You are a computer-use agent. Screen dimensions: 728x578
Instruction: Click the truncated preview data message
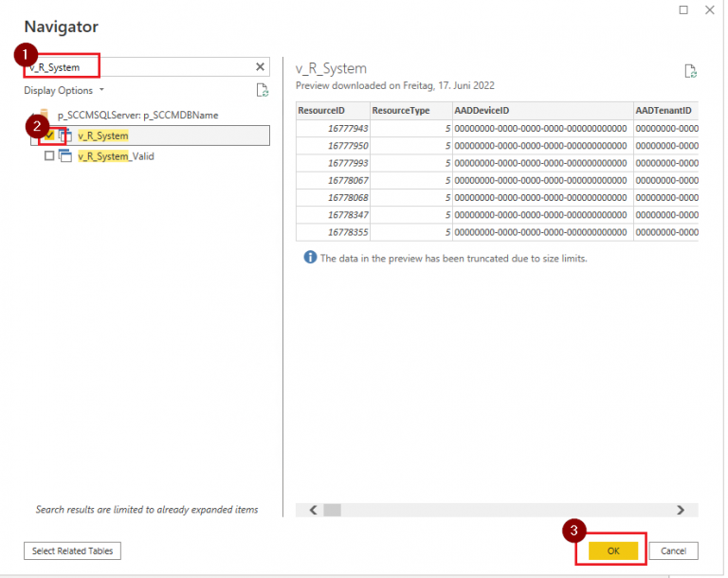click(454, 259)
